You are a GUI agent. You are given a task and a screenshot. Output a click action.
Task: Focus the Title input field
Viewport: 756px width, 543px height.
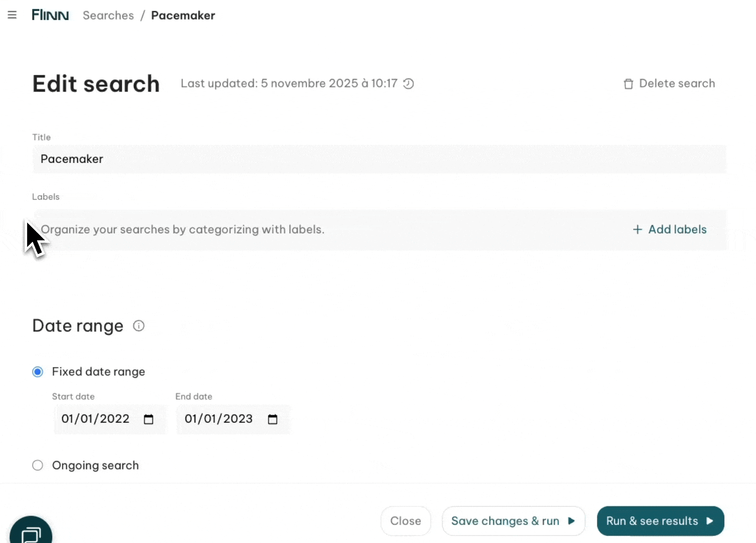[x=380, y=159]
